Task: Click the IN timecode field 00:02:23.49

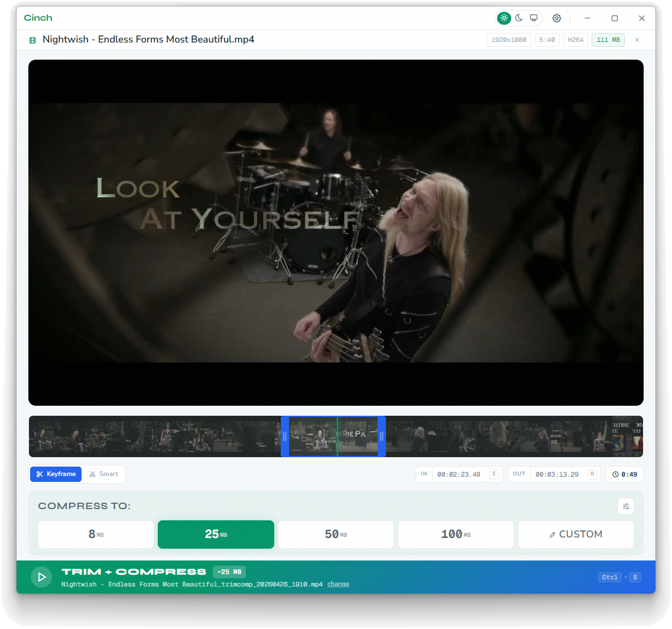Action: tap(459, 474)
